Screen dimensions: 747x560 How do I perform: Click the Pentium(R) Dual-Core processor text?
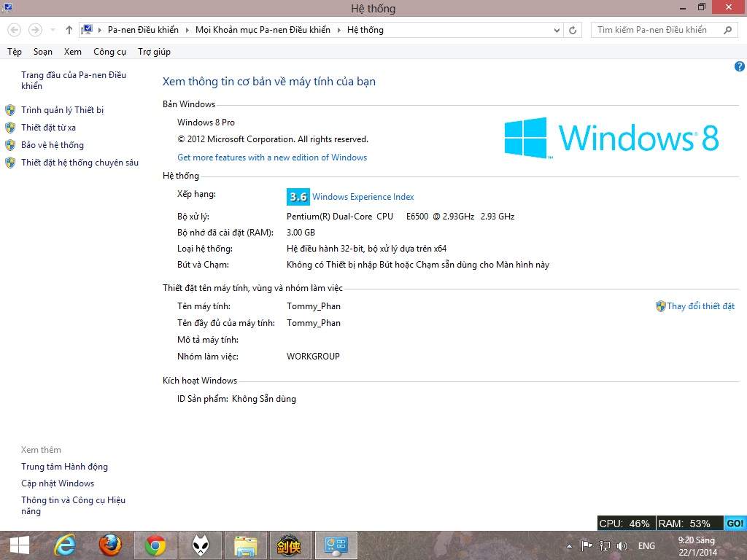click(x=400, y=216)
